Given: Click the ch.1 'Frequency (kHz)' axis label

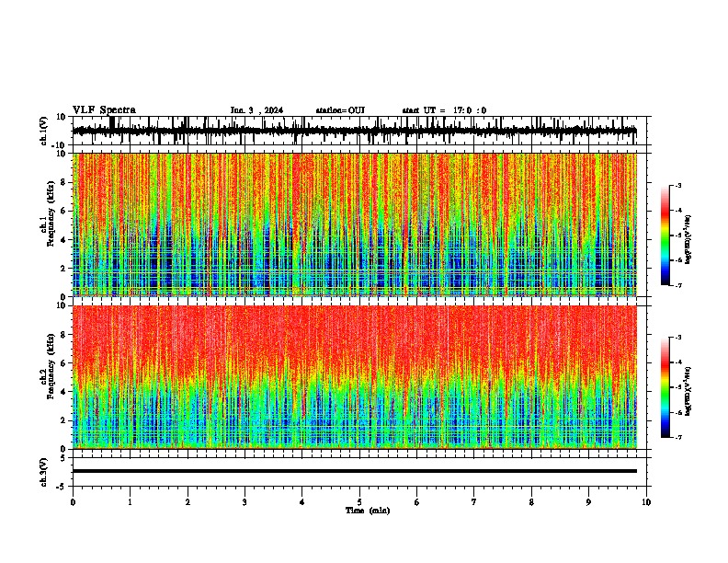Looking at the screenshot, I should click(51, 213).
